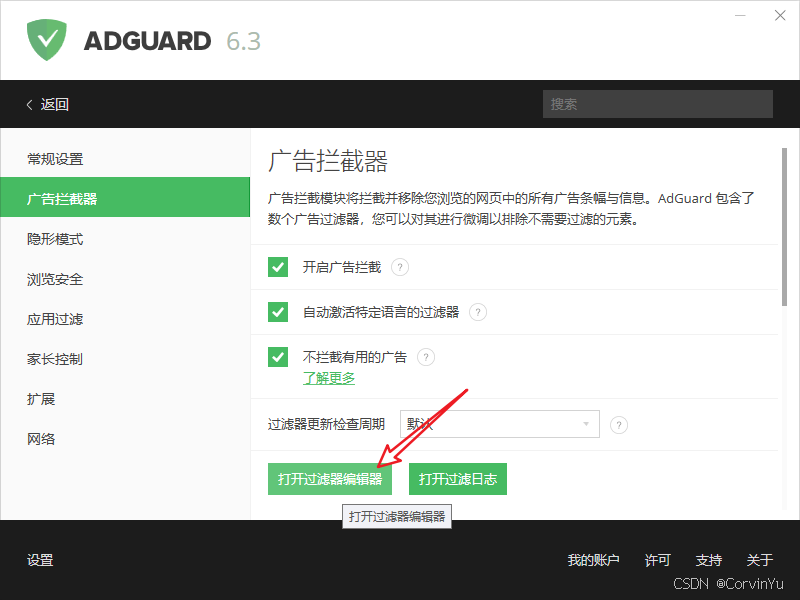Screen dimensions: 800x600
Task: Select 网络 in the sidebar
Action: 125,439
